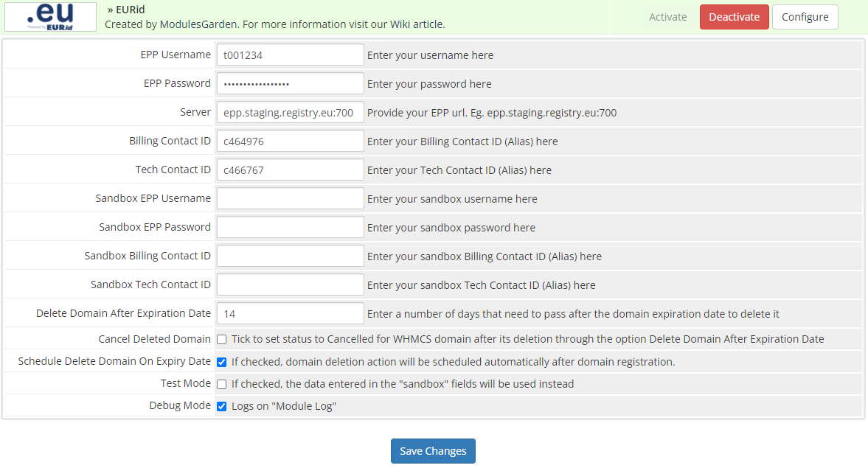Enable the Cancel Deleted Domain checkbox

221,339
